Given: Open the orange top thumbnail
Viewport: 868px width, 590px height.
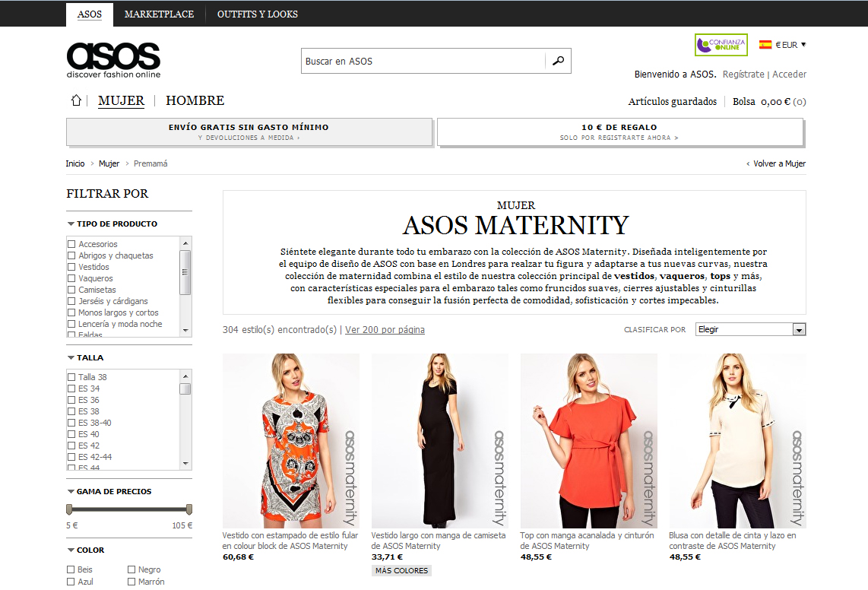Looking at the screenshot, I should pos(588,441).
